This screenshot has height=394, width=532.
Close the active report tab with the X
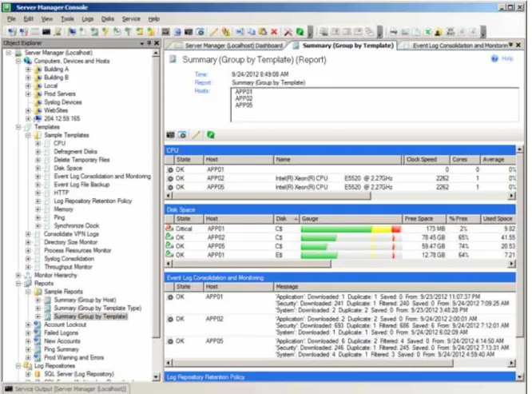(x=518, y=45)
